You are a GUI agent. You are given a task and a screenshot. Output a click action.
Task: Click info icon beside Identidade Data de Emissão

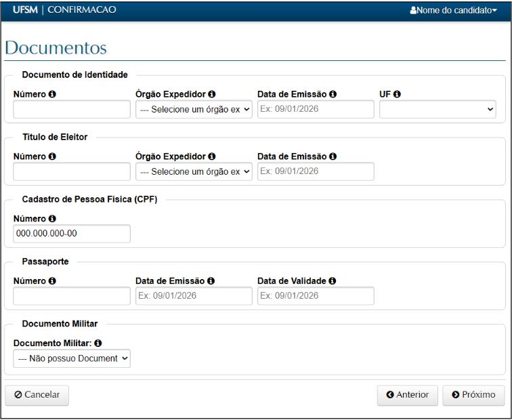333,94
